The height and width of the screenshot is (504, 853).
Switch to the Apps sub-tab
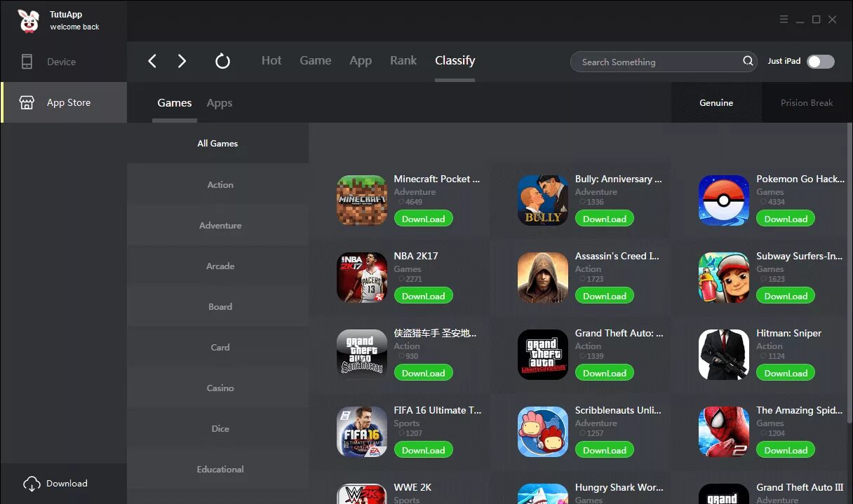[220, 103]
